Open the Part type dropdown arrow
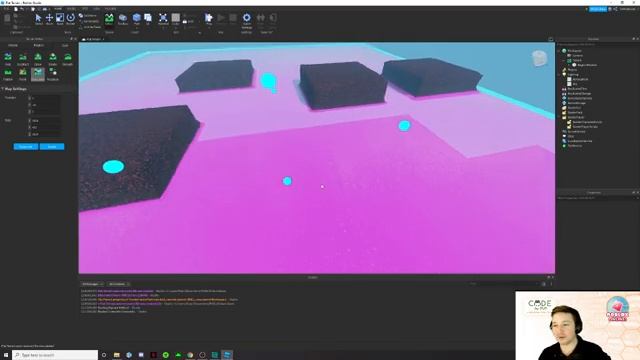This screenshot has width=640, height=360. pyautogui.click(x=136, y=28)
